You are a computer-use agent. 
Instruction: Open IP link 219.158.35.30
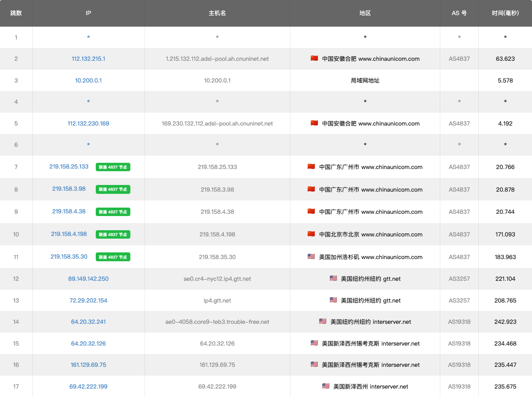point(69,256)
